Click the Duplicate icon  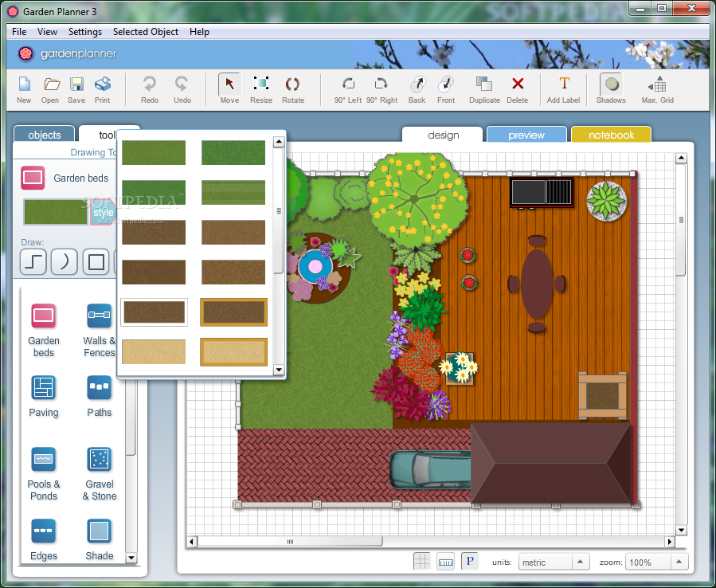coord(483,89)
